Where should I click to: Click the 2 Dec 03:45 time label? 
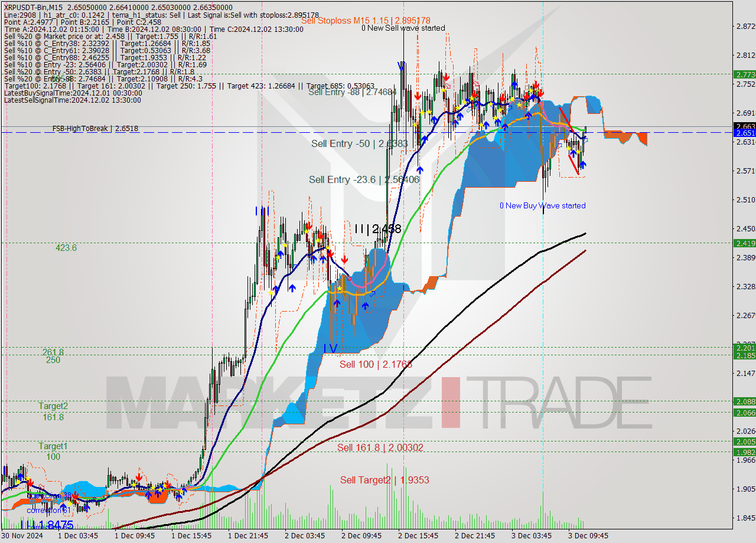(305, 536)
